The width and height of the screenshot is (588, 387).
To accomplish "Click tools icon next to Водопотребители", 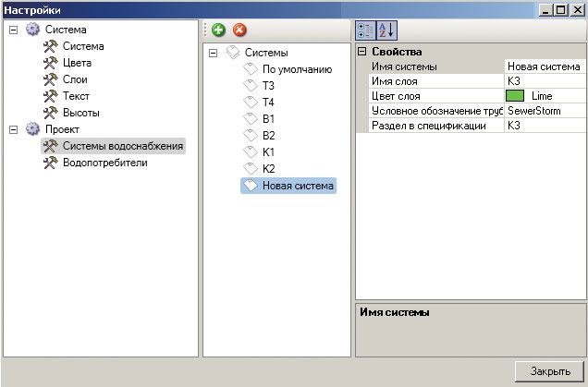I will 50,163.
